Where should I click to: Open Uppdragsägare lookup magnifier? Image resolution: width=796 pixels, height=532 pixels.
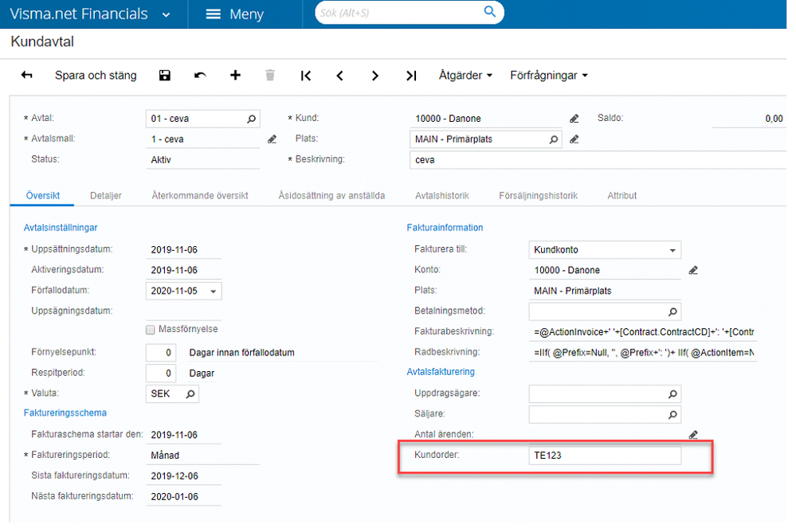pyautogui.click(x=672, y=394)
